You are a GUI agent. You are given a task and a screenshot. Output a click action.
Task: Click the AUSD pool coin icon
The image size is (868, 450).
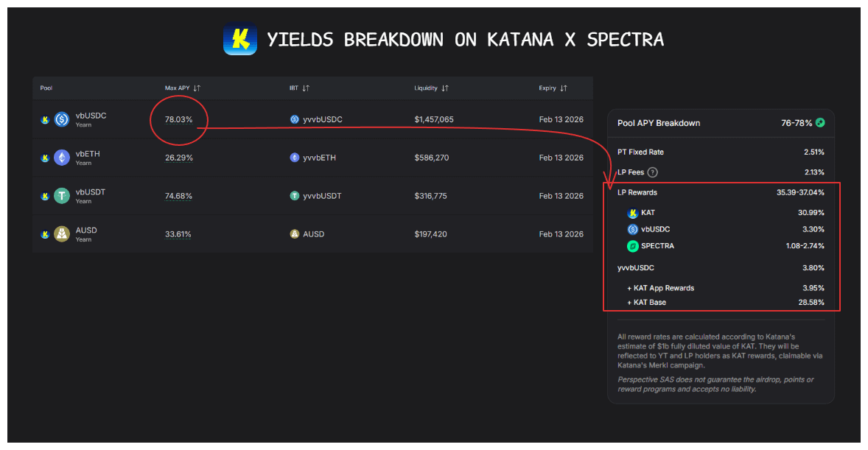tap(61, 234)
